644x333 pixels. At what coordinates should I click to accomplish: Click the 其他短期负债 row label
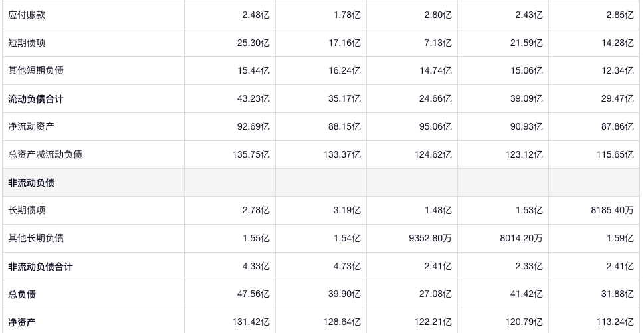click(x=36, y=70)
